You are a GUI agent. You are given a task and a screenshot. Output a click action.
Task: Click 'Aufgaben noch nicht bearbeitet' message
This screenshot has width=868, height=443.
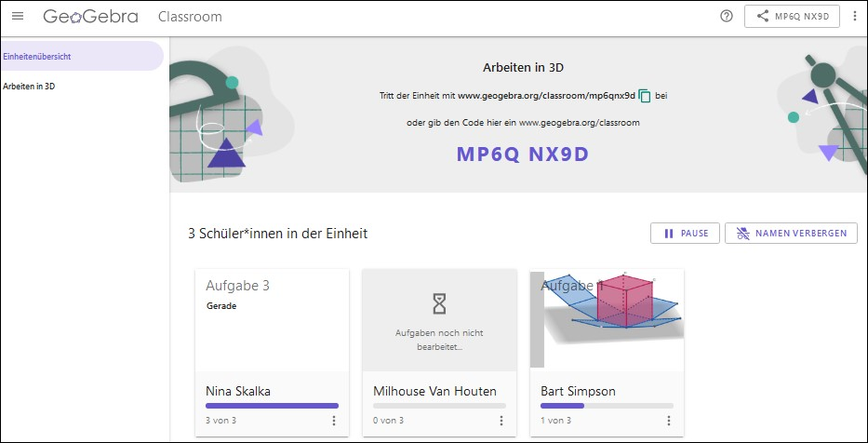pyautogui.click(x=439, y=340)
